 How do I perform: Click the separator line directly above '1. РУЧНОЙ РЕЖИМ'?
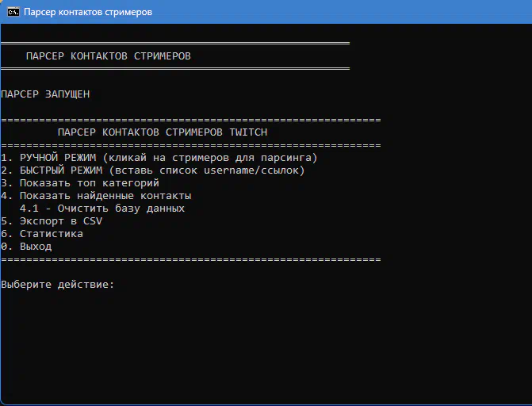[190, 146]
